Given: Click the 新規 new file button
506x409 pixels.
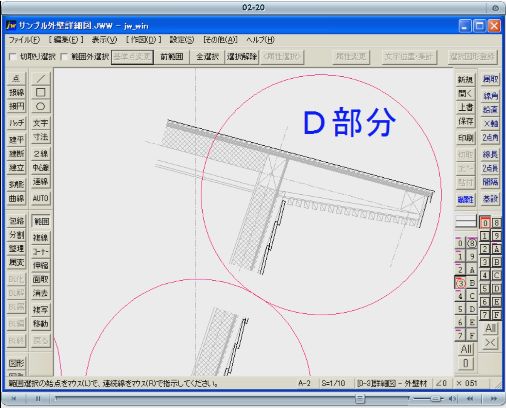Looking at the screenshot, I should click(x=465, y=80).
